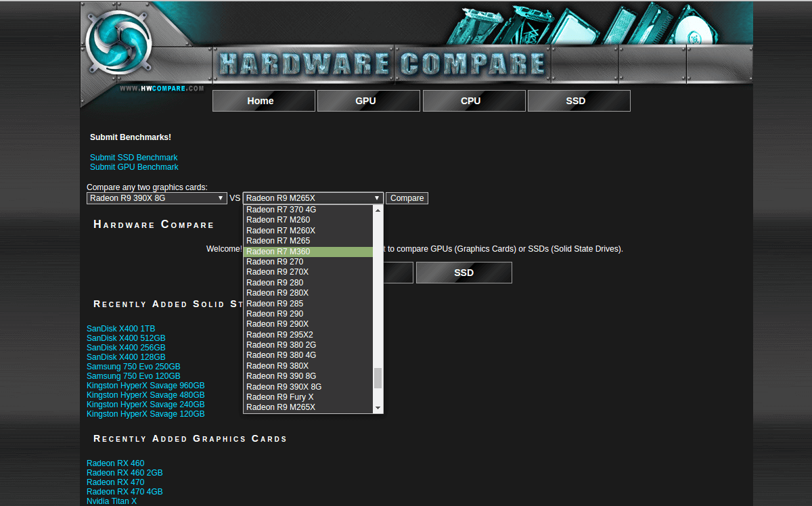Open Radeon RX 470 4GB link
The width and height of the screenshot is (812, 506).
(x=125, y=492)
